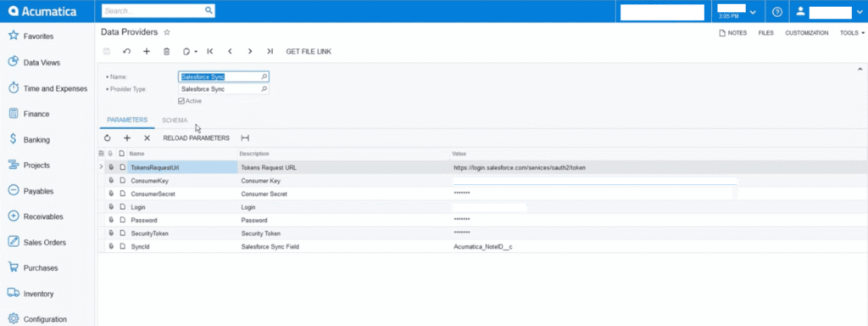The image size is (868, 326).
Task: Open the attachment icon in ConsumerKey row
Action: 111,181
